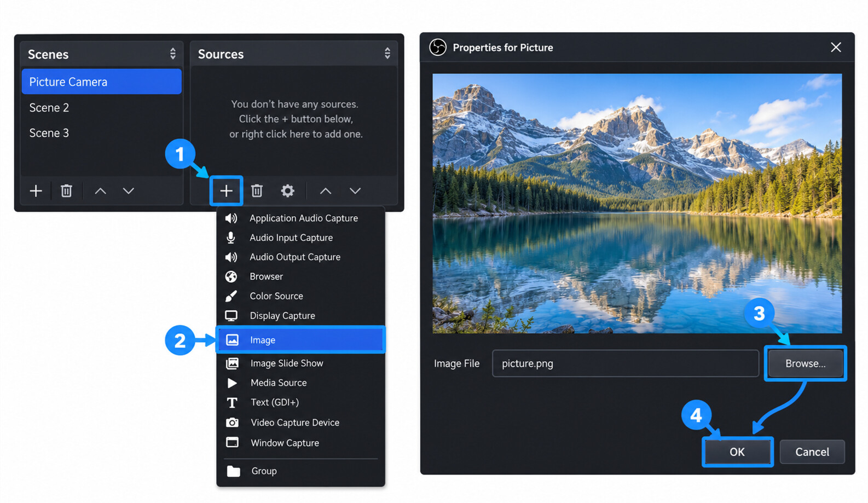The width and height of the screenshot is (868, 503).
Task: Choose Audio Output Capture from the source menu
Action: coord(300,257)
